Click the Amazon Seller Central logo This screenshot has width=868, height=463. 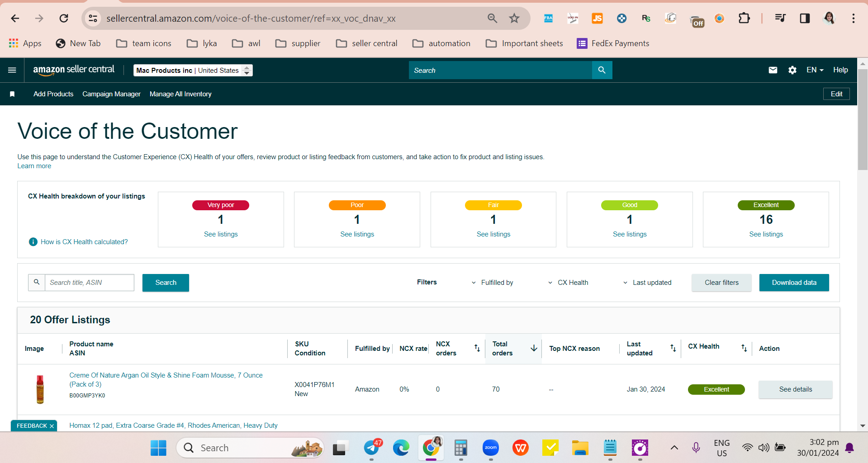(74, 70)
